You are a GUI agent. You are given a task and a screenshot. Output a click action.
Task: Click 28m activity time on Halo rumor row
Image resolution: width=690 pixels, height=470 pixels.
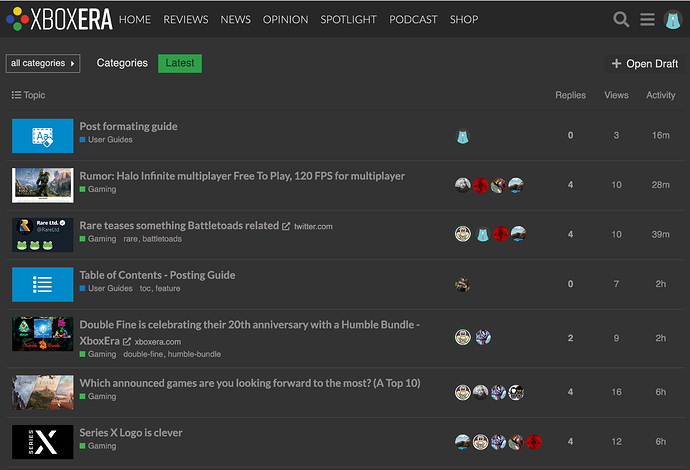coord(661,185)
